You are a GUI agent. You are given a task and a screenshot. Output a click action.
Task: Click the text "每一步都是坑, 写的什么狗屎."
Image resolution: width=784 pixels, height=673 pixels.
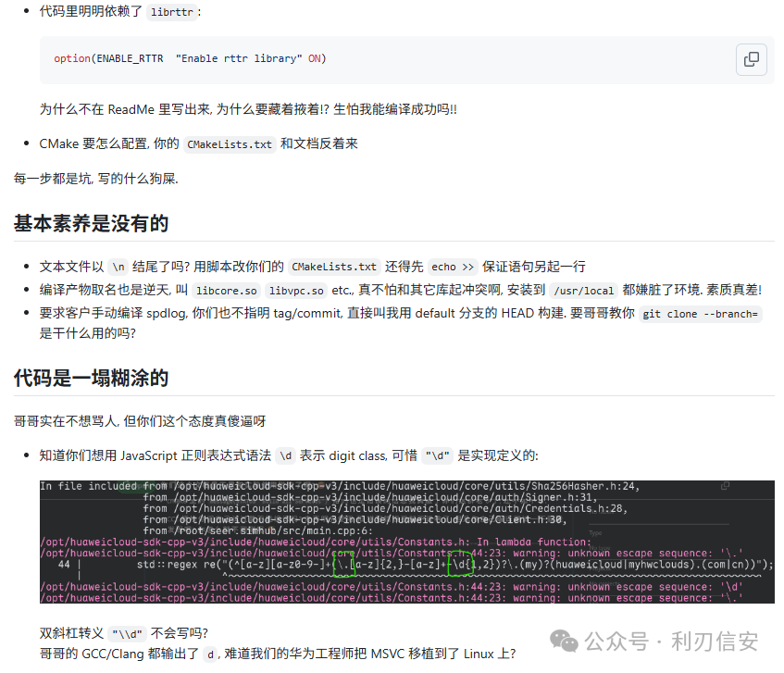pos(96,179)
